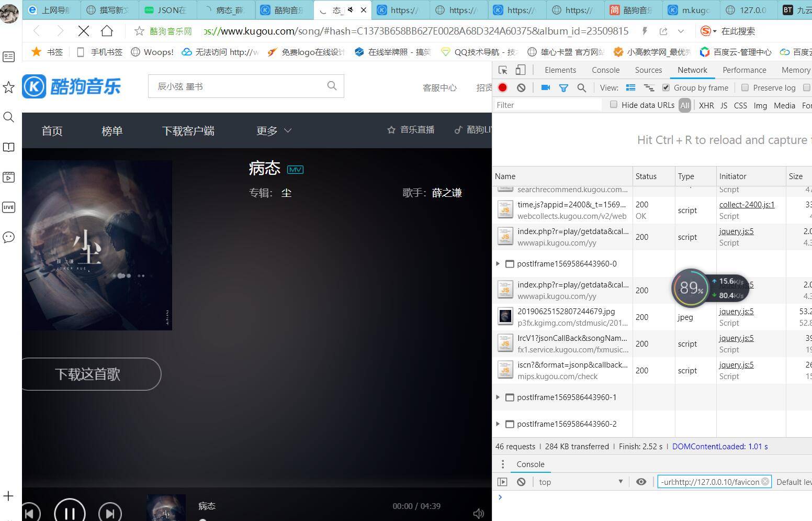The image size is (812, 521).
Task: Select the large request rows view icon
Action: tap(631, 87)
